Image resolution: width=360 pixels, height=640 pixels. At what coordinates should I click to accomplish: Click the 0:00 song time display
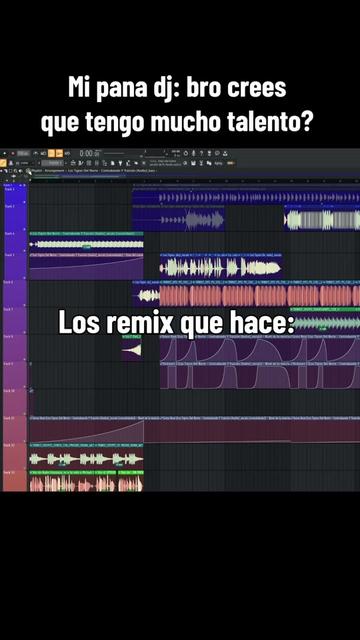pos(89,153)
